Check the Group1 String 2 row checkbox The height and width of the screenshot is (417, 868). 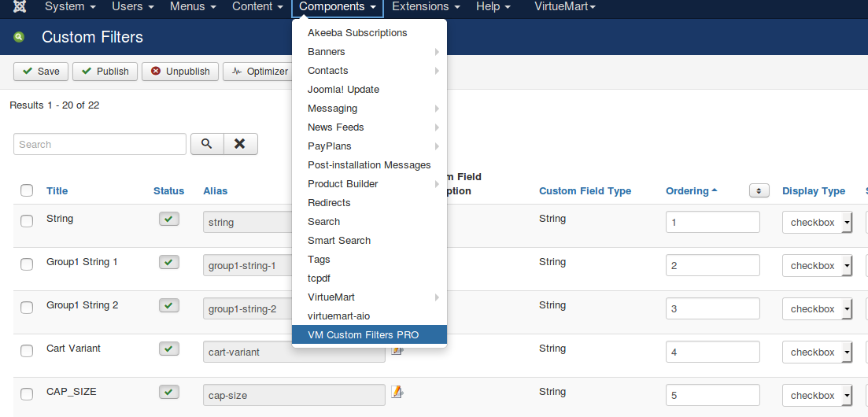pyautogui.click(x=27, y=308)
